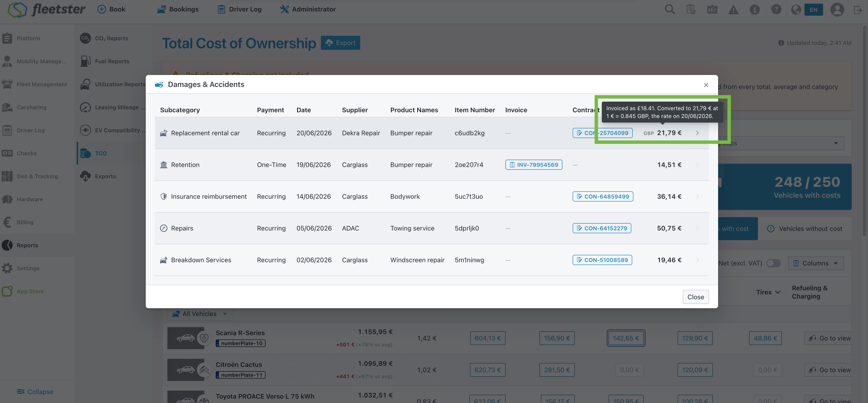The height and width of the screenshot is (403, 868).
Task: Open Utilization Reports in the sidebar
Action: tap(113, 84)
